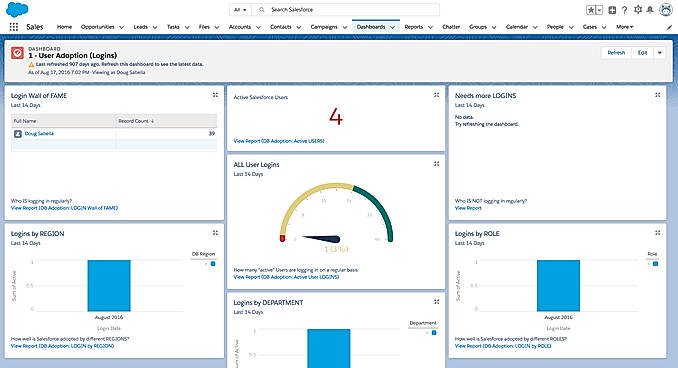Screen dimensions: 678x368
Task: Click the Favorites star icon
Action: coord(591,10)
